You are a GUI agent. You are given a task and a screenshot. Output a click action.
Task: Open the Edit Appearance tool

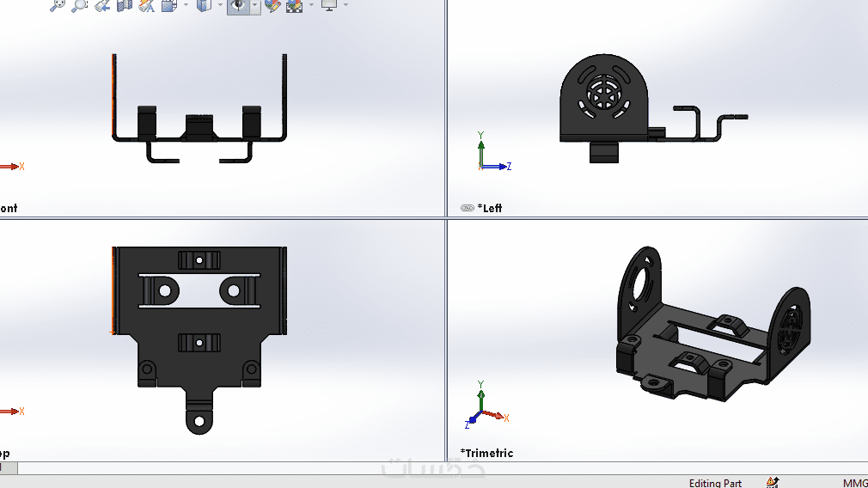tap(273, 5)
